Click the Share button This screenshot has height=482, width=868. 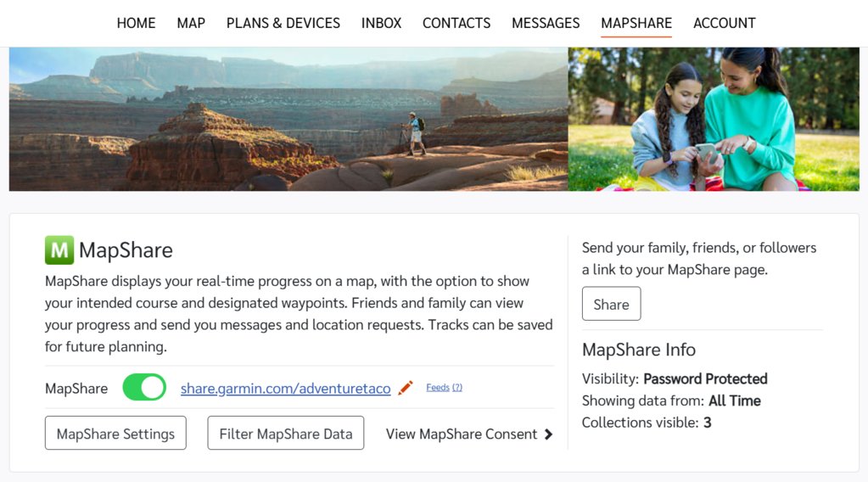coord(612,304)
